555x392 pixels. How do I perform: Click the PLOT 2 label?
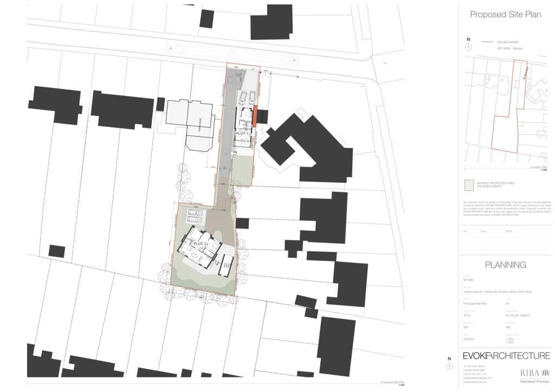(x=201, y=245)
